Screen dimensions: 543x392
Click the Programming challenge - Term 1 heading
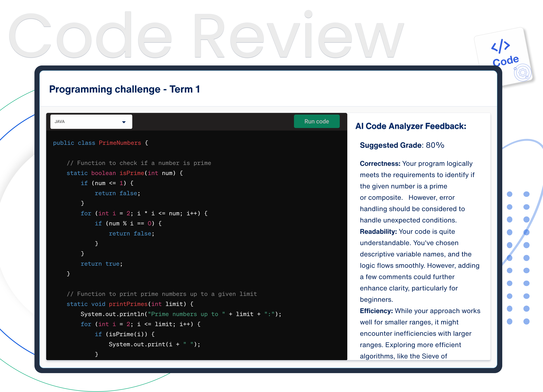(125, 89)
